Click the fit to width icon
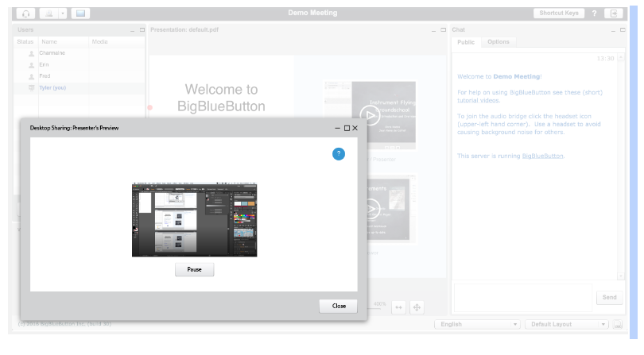Image resolution: width=644 pixels, height=355 pixels. click(398, 307)
